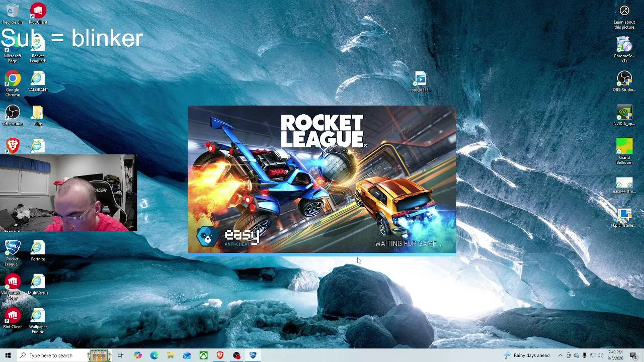Open the Clips folder on the desktop

(38, 115)
